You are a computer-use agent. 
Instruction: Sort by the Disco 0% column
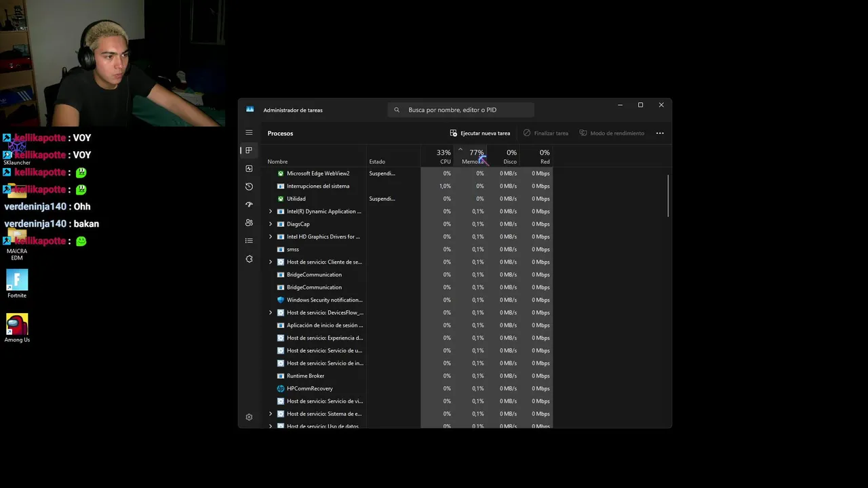(x=503, y=157)
